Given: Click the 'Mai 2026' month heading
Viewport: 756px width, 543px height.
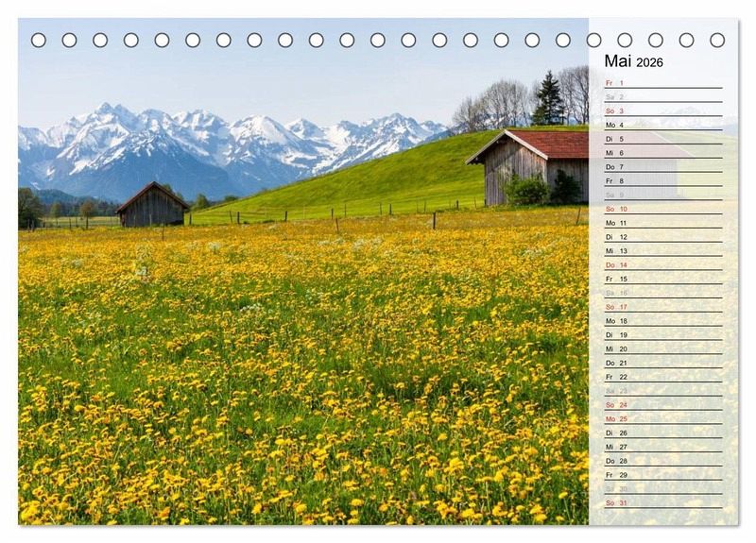Looking at the screenshot, I should tap(633, 61).
